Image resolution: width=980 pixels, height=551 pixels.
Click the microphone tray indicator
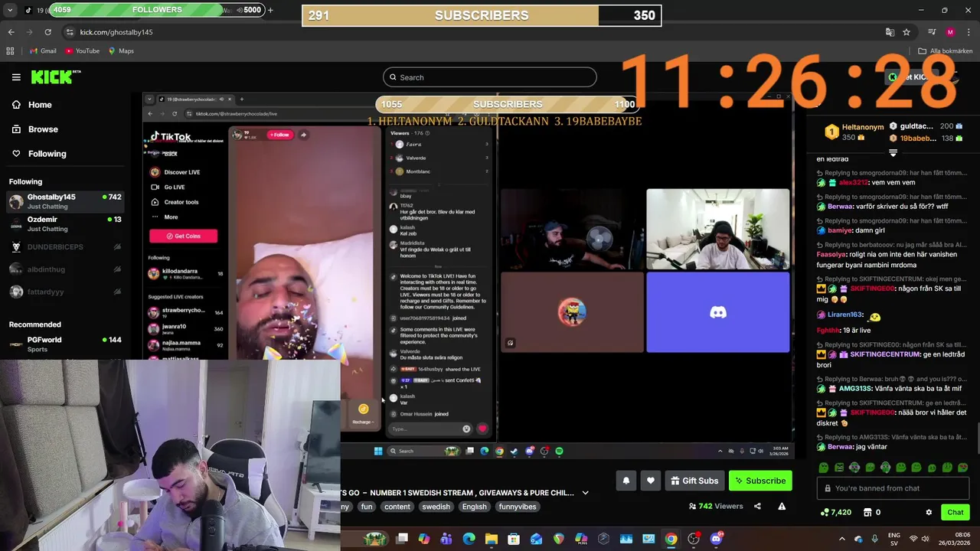pos(874,539)
